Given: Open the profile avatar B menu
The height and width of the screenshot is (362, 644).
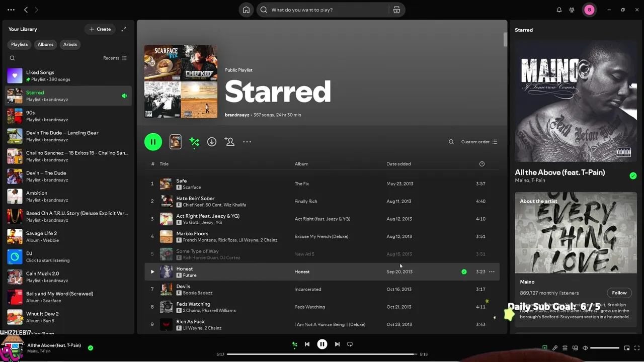Looking at the screenshot, I should (589, 10).
